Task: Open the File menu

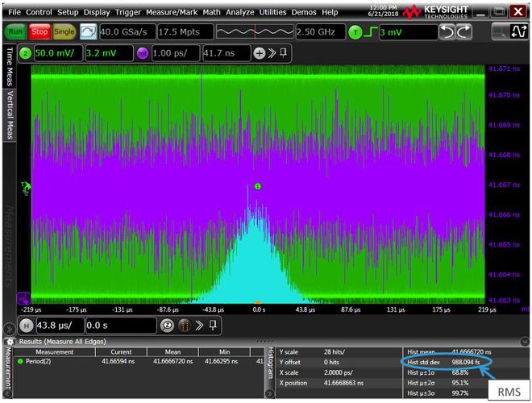Action: 15,12
